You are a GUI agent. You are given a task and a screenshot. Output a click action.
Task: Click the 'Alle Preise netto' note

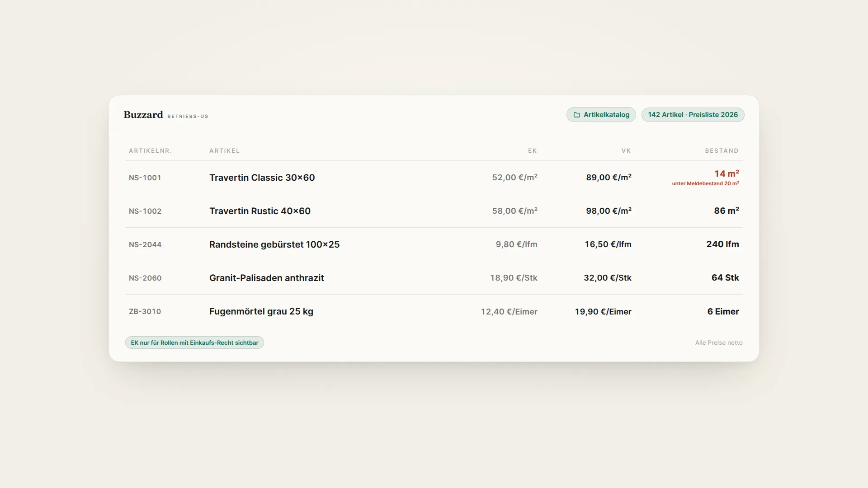[719, 343]
